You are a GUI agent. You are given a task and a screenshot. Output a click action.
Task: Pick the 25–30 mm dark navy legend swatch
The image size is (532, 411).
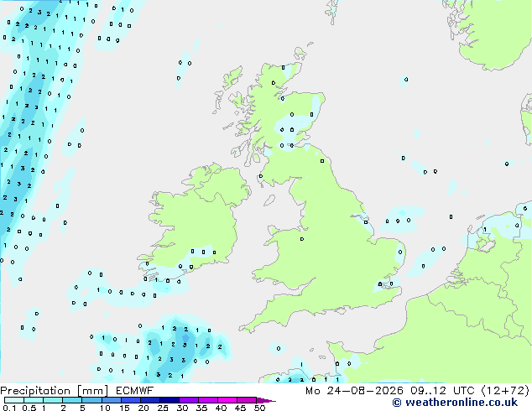(x=170, y=400)
